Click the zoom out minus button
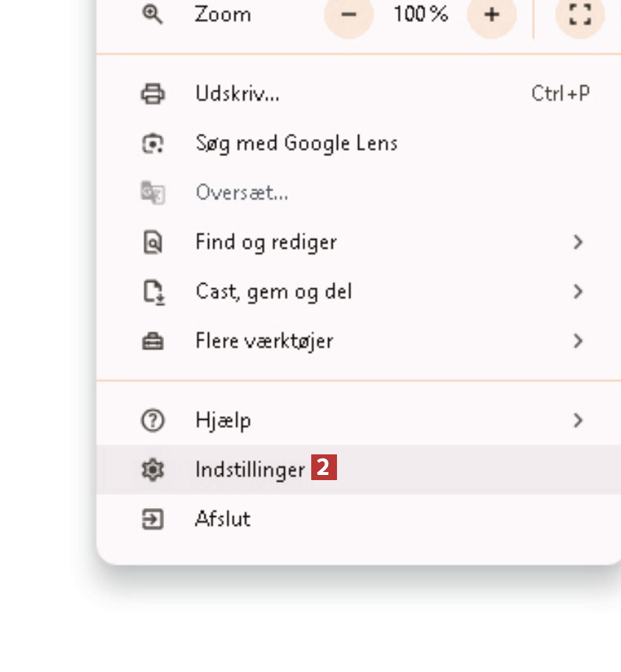This screenshot has height=672, width=621. (x=349, y=14)
